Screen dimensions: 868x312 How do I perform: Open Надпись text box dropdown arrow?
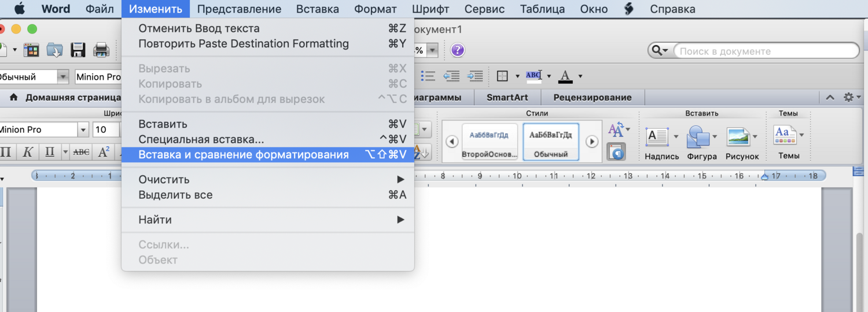click(x=675, y=137)
